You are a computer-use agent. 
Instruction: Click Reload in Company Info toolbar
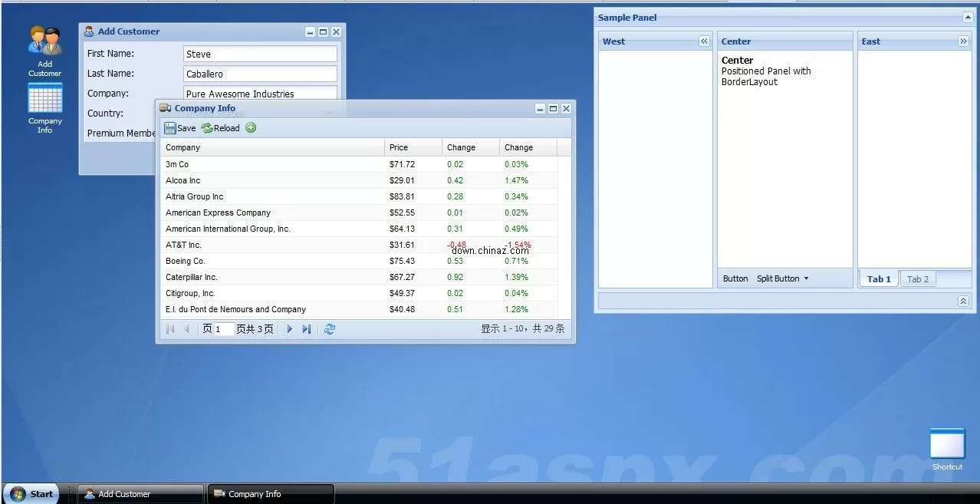tap(221, 128)
